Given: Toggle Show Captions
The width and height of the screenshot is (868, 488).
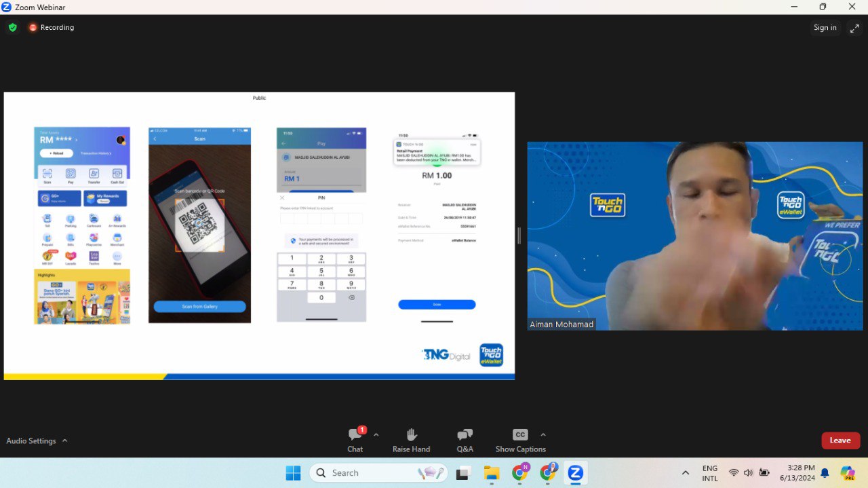Looking at the screenshot, I should (520, 440).
